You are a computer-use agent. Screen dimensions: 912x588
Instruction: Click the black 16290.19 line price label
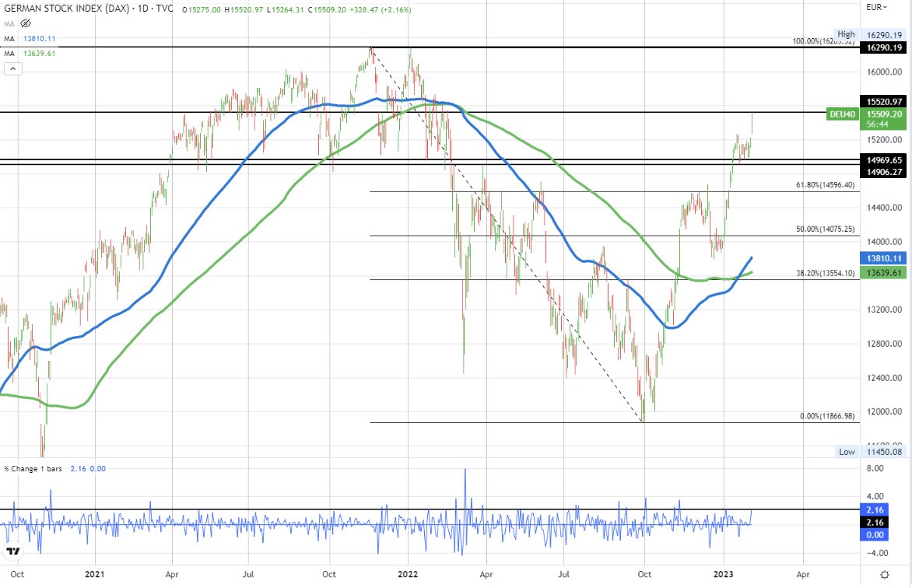pos(884,47)
